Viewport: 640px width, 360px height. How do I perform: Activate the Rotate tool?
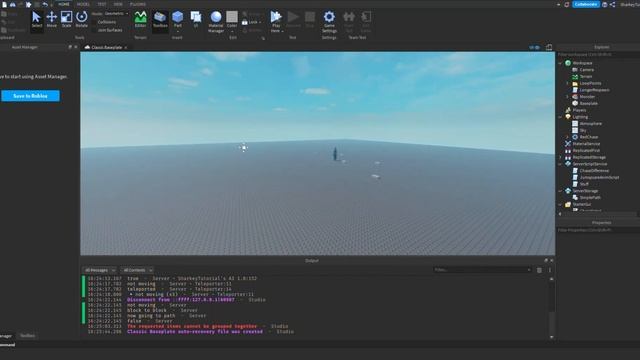click(x=82, y=19)
